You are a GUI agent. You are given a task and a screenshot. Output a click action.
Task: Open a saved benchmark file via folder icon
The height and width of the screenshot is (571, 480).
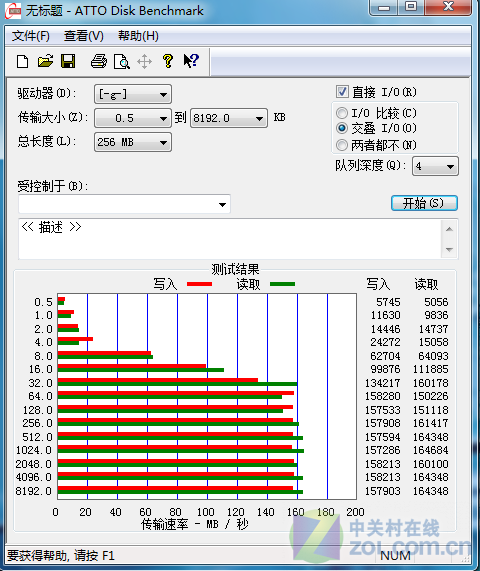point(45,61)
